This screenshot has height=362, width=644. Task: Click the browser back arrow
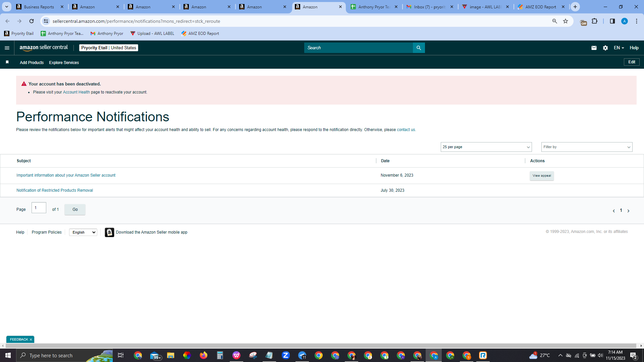[x=7, y=21]
